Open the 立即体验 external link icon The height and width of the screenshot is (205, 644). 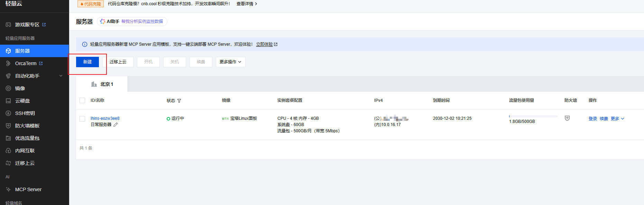(x=276, y=44)
